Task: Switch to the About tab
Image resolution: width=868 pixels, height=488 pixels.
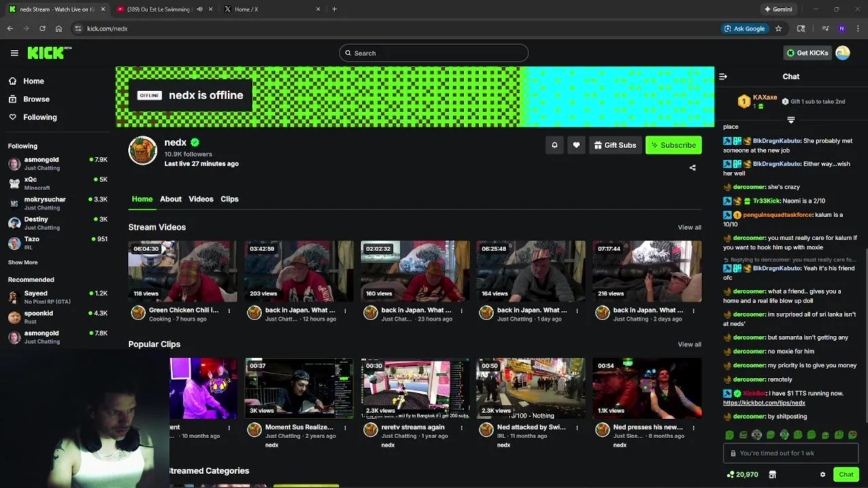Action: coord(171,199)
